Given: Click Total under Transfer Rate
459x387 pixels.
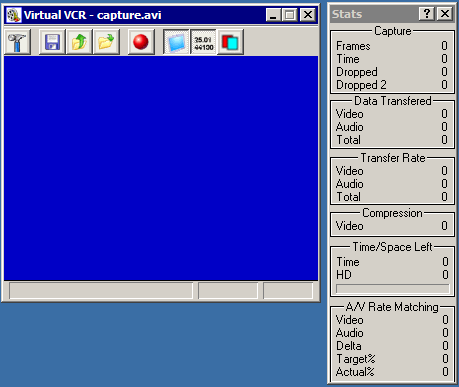Looking at the screenshot, I should pyautogui.click(x=348, y=197).
